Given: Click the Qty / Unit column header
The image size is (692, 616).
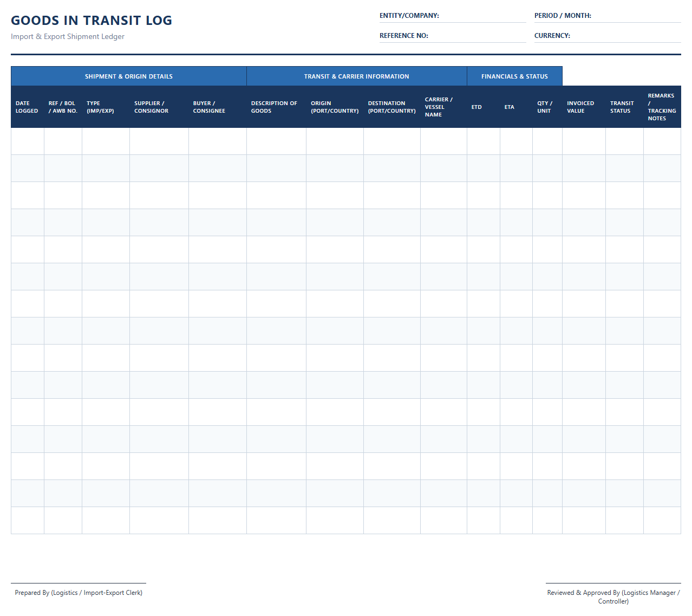Looking at the screenshot, I should coord(547,107).
